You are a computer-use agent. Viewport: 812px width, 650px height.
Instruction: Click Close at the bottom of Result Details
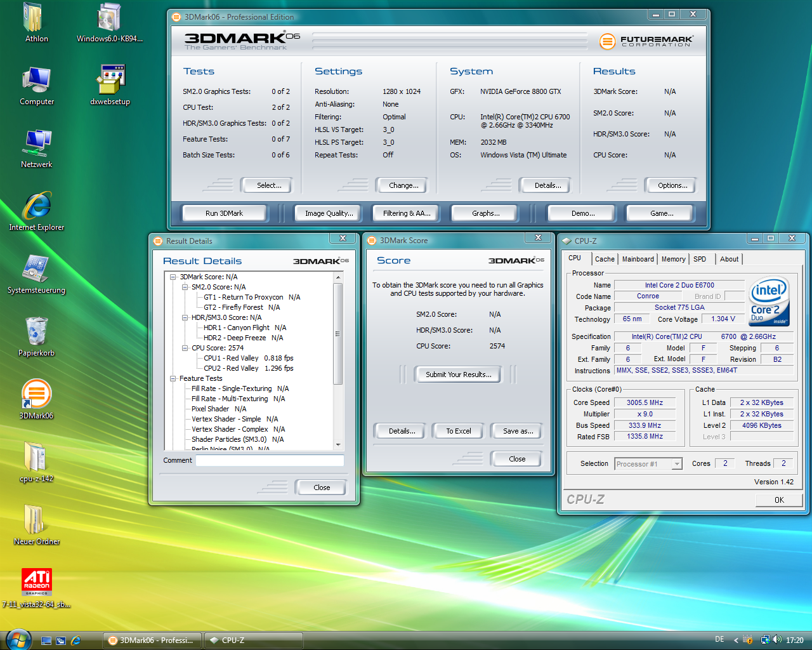tap(322, 487)
